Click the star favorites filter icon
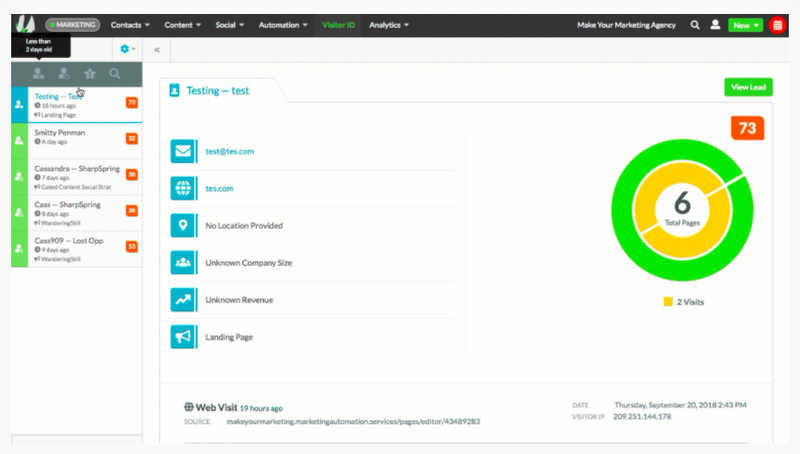 pos(90,74)
